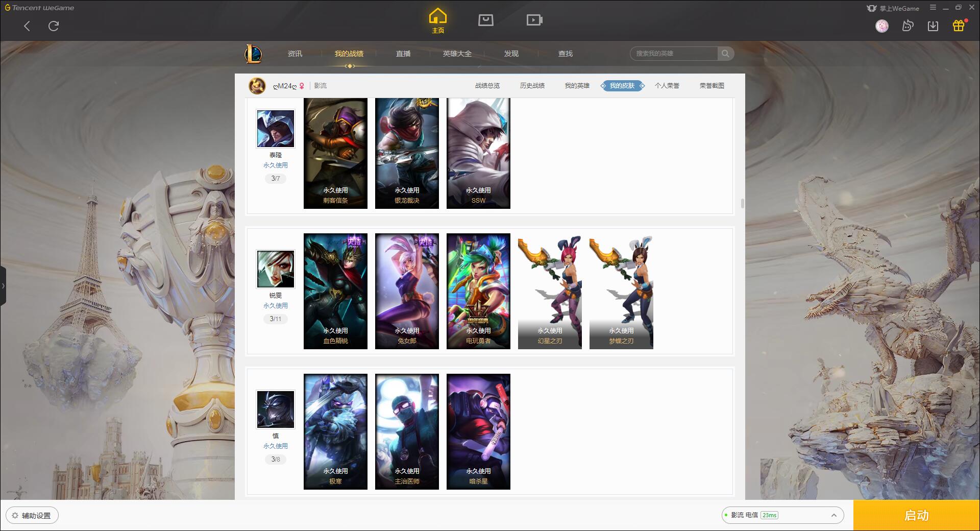
Task: Click the skin list scrollbar thumb
Action: click(x=742, y=204)
